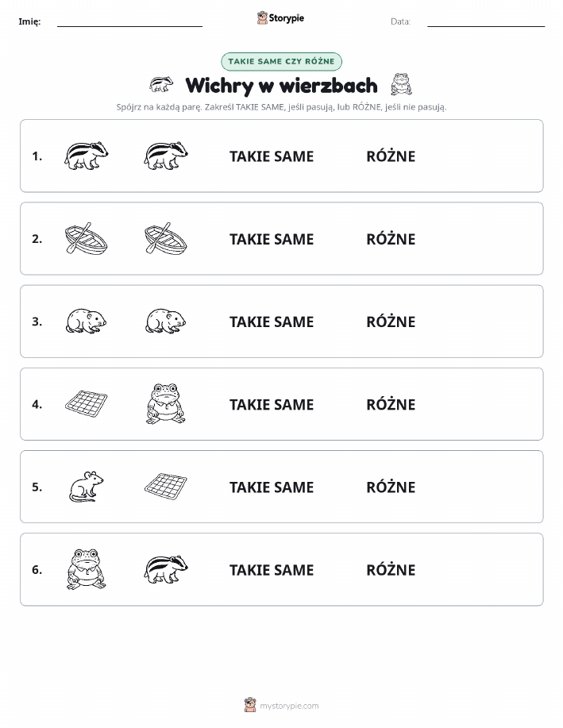The width and height of the screenshot is (563, 728).
Task: Click the Imię name line field
Action: click(x=129, y=21)
